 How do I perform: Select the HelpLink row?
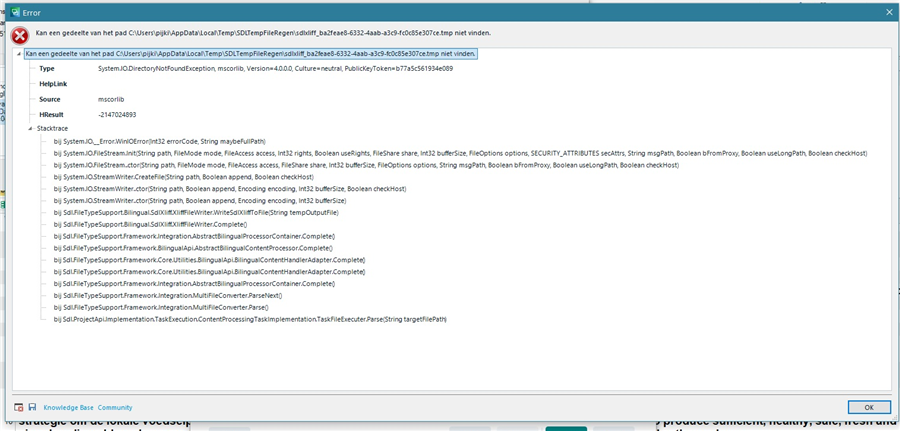click(53, 84)
